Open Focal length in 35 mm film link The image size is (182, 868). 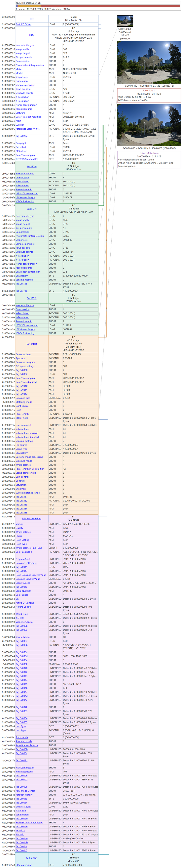point(30,469)
